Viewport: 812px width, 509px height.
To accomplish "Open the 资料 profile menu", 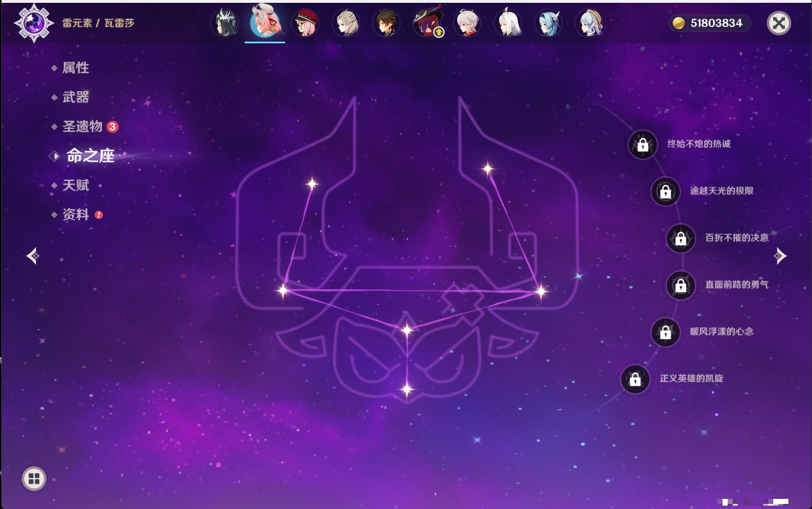I will (75, 214).
